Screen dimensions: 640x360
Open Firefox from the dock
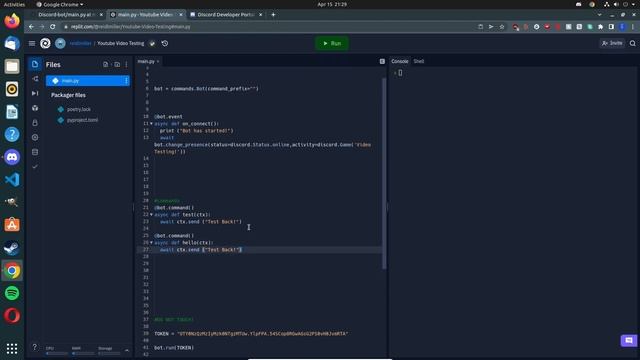12,21
